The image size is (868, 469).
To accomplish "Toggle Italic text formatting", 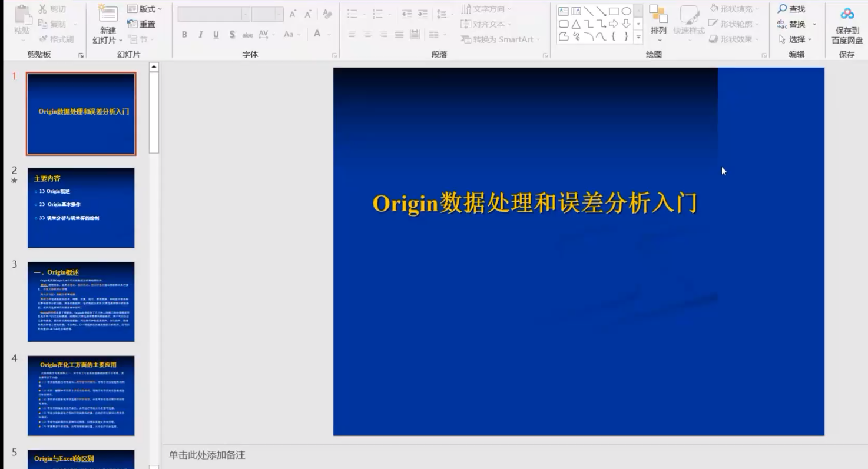I will 200,35.
